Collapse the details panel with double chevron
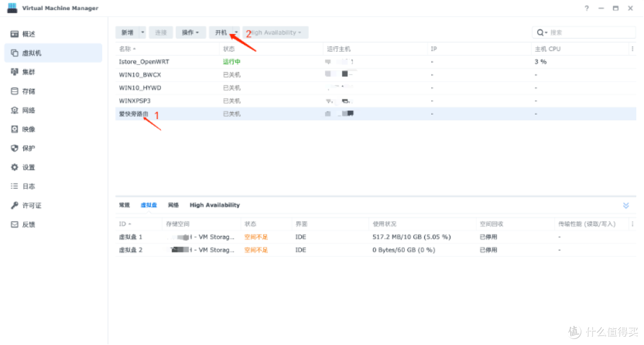This screenshot has height=345, width=644. (x=626, y=205)
